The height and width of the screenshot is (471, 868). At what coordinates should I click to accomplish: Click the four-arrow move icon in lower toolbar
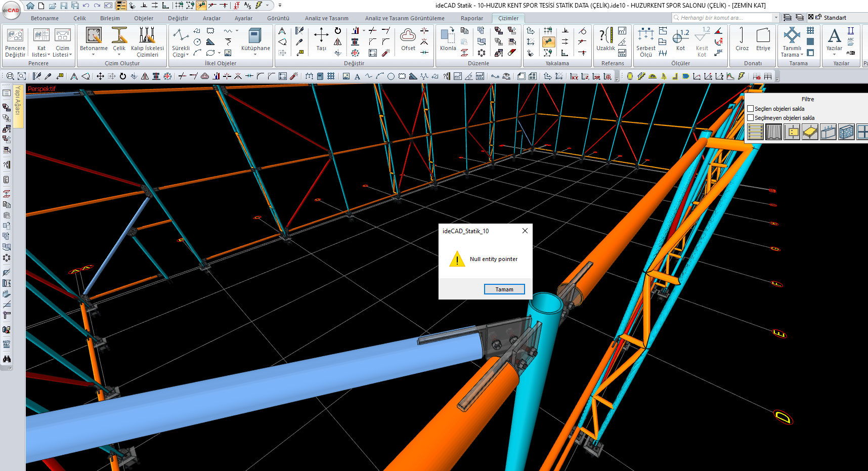click(x=100, y=76)
